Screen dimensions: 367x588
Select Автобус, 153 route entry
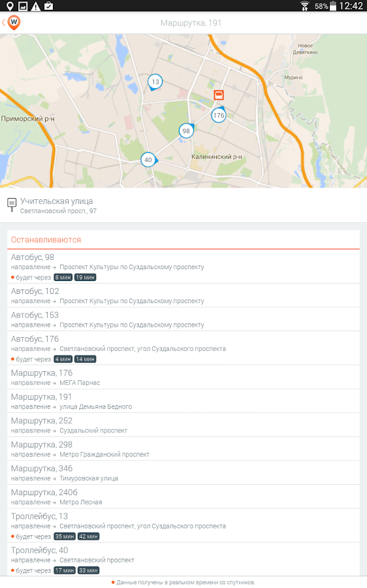point(183,319)
